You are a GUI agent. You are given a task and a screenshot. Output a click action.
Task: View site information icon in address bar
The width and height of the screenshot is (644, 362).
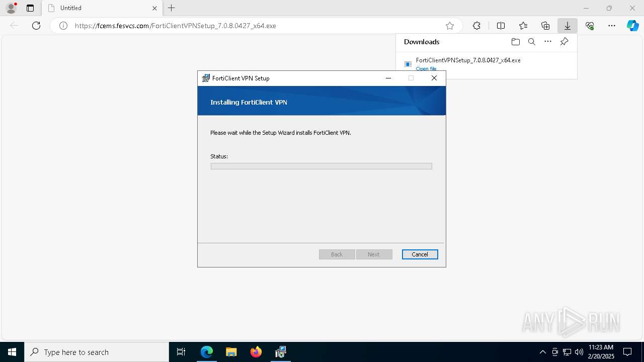pos(63,26)
